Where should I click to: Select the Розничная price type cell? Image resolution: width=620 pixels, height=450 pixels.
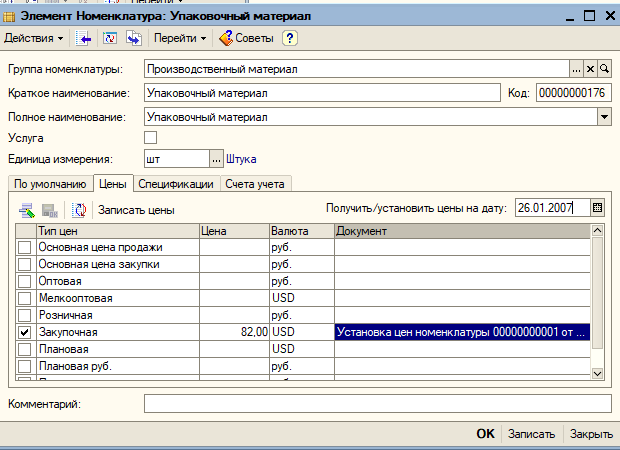tap(118, 315)
